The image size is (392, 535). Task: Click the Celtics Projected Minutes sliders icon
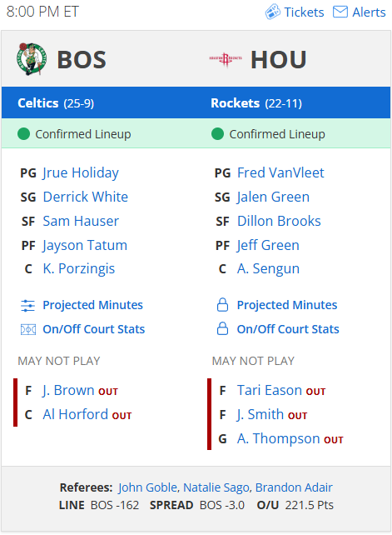tap(27, 305)
